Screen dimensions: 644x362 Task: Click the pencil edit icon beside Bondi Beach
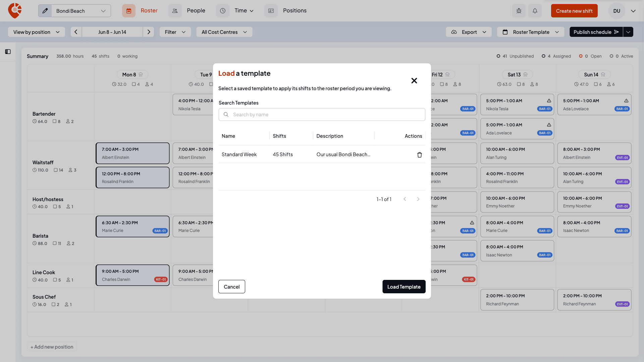(x=45, y=11)
